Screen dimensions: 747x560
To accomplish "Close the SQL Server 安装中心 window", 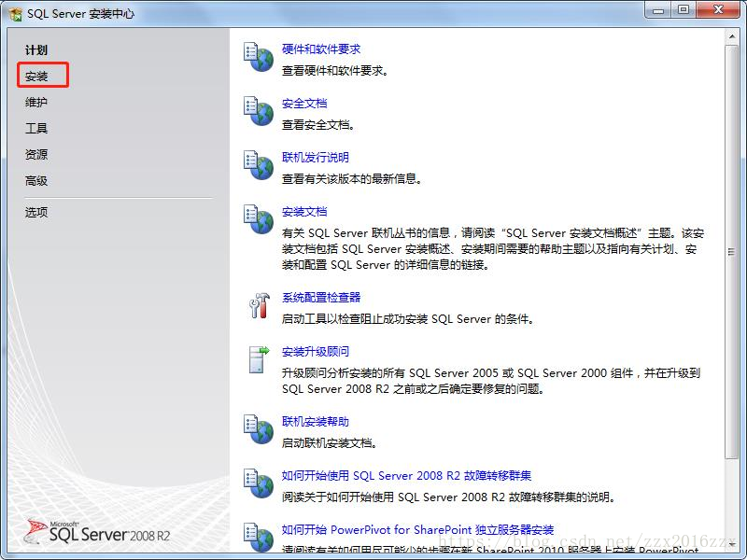I will [x=718, y=10].
